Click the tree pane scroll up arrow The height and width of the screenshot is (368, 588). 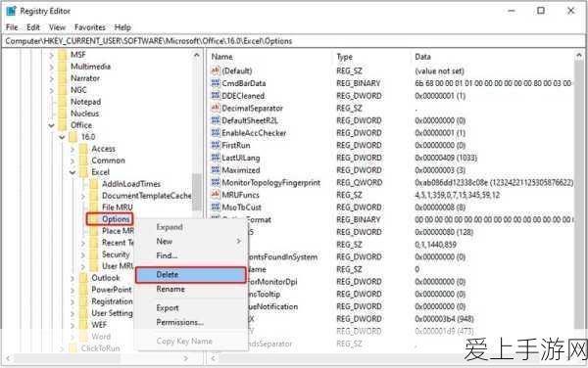coord(197,56)
